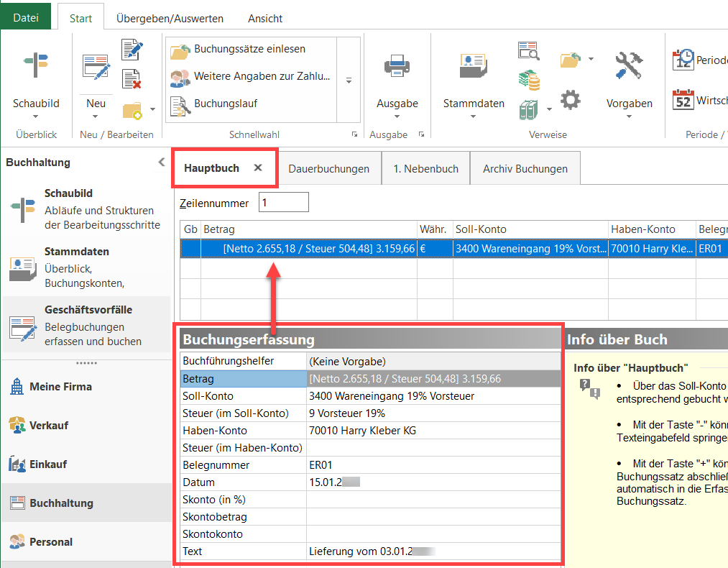Image resolution: width=728 pixels, height=568 pixels.
Task: Run Buchungslauf from Schnellwahl
Action: [x=225, y=104]
